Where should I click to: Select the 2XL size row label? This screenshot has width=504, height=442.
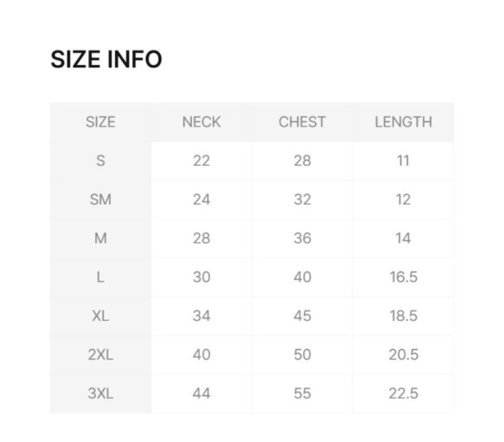(x=101, y=355)
